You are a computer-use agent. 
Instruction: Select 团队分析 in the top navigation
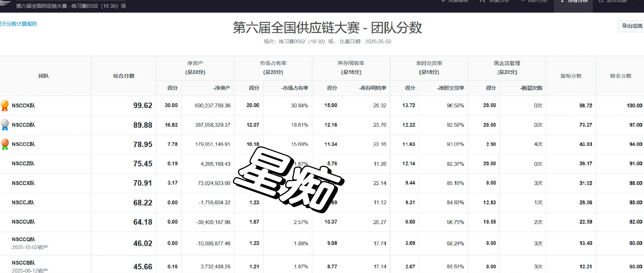[x=534, y=1]
